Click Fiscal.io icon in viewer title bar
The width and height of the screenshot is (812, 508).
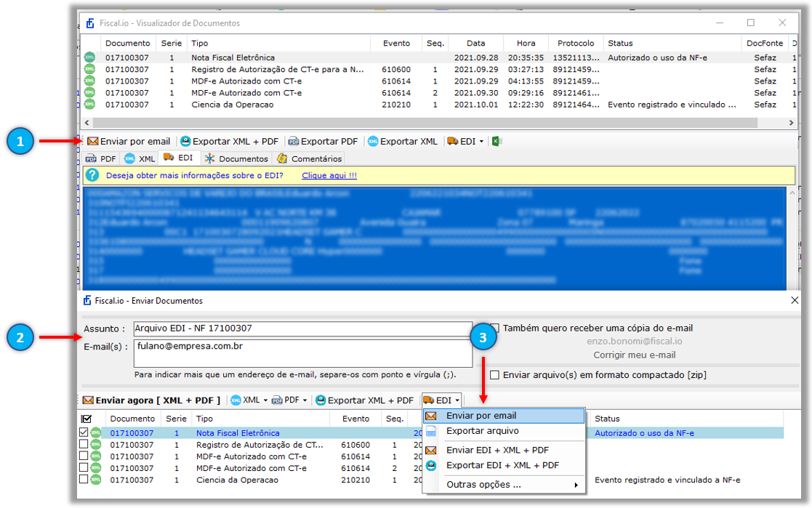90,23
